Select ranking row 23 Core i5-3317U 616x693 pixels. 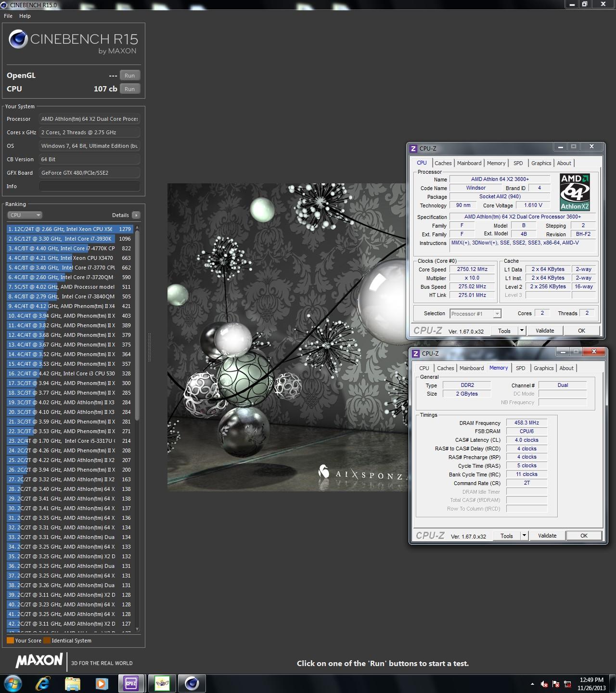(x=69, y=441)
